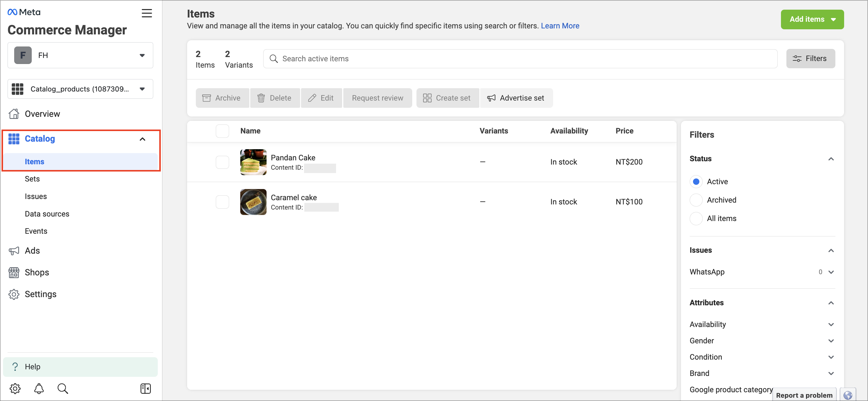
Task: Open Data sources under Catalog
Action: [x=47, y=214]
